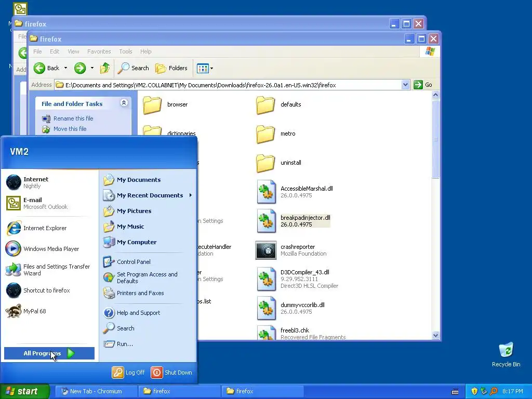The width and height of the screenshot is (532, 399).
Task: Open the Views dropdown button
Action: click(205, 68)
